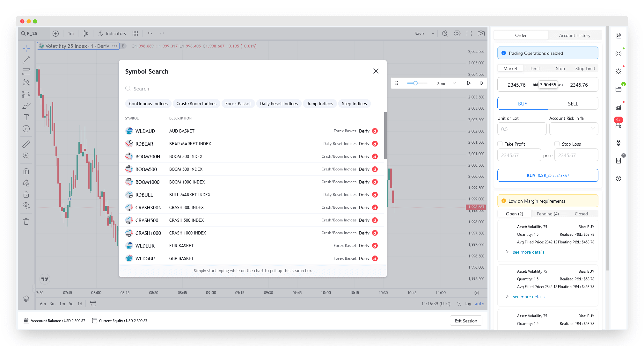Click the replay step forward button
This screenshot has height=346, width=644.
click(x=481, y=83)
